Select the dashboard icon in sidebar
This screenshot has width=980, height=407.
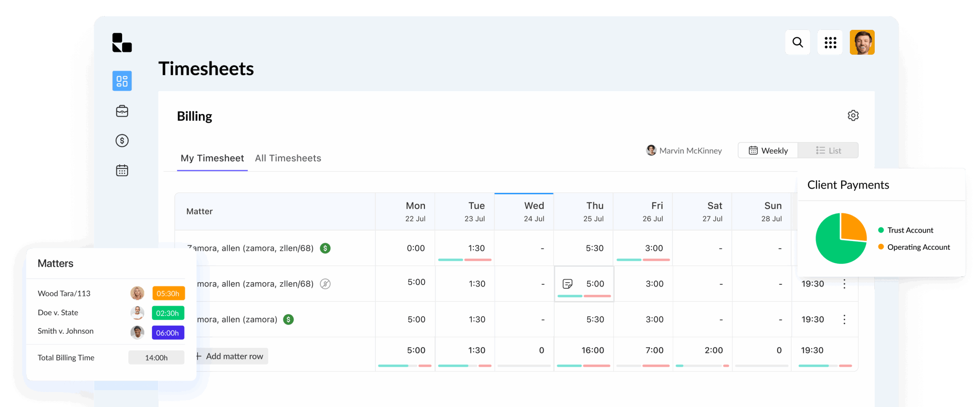122,81
